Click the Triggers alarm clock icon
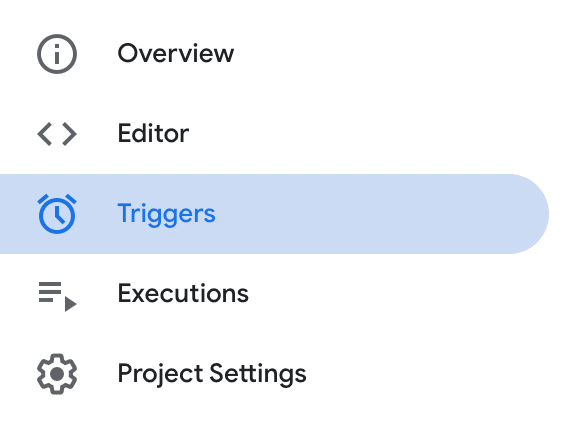The image size is (566, 440). click(57, 214)
